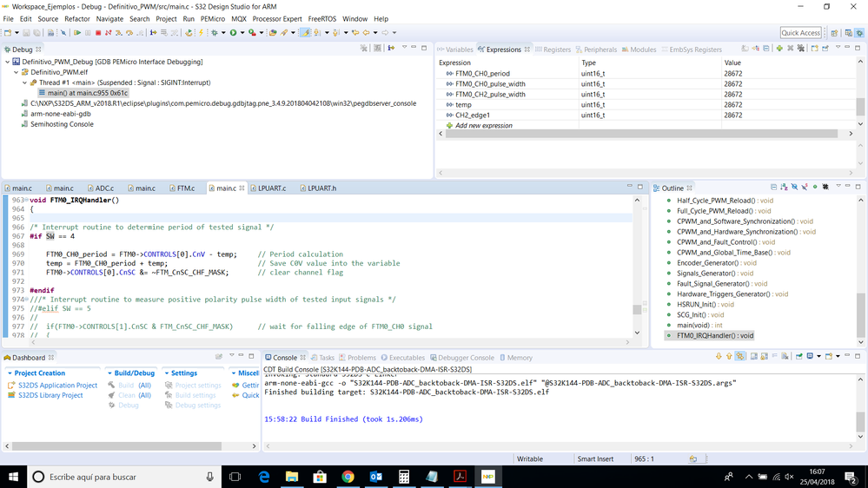The width and height of the screenshot is (868, 488).
Task: Click the green Debug bug launch icon
Action: tap(215, 33)
